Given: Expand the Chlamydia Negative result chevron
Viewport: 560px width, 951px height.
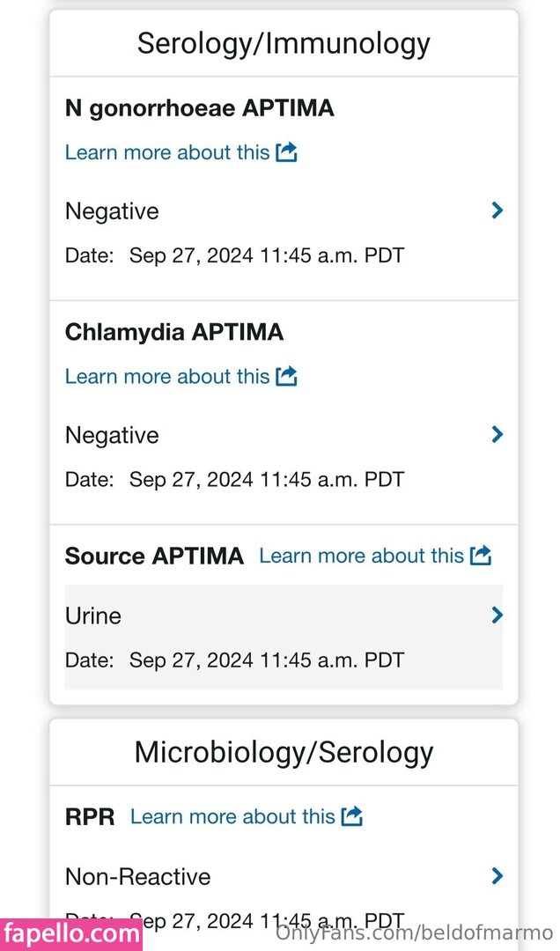Looking at the screenshot, I should coord(497,434).
